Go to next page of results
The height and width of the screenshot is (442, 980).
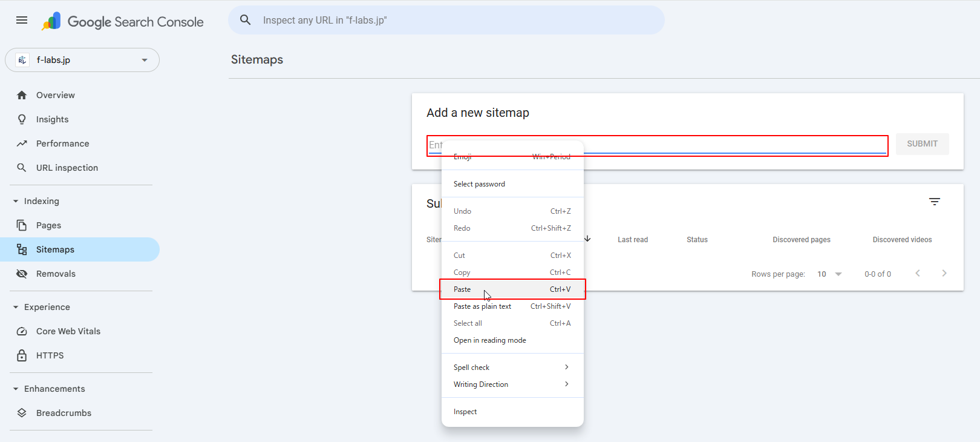click(944, 273)
